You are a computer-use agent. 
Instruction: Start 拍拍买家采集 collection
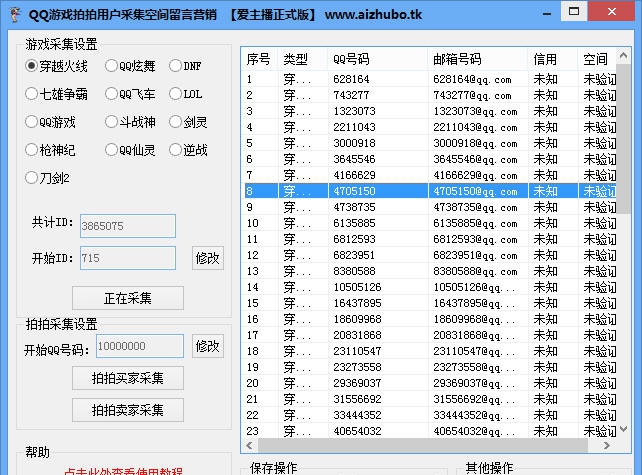[x=128, y=378]
